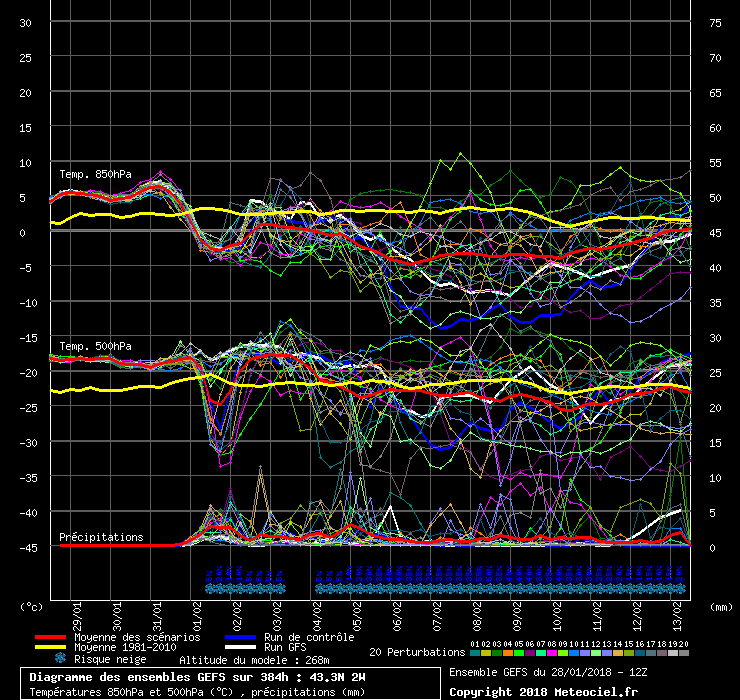Click the 02/02 date axis label
Screen dimensions: 740x700
tap(237, 616)
